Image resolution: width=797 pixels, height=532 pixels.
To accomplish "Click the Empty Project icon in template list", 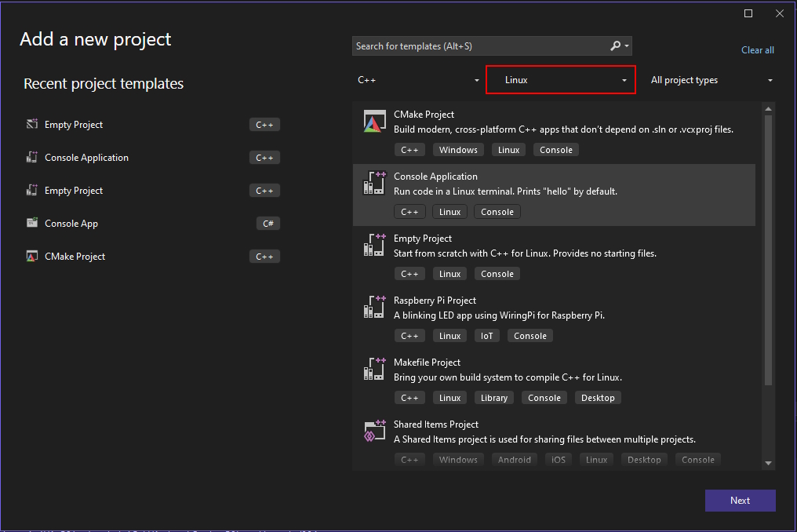I will coord(373,245).
